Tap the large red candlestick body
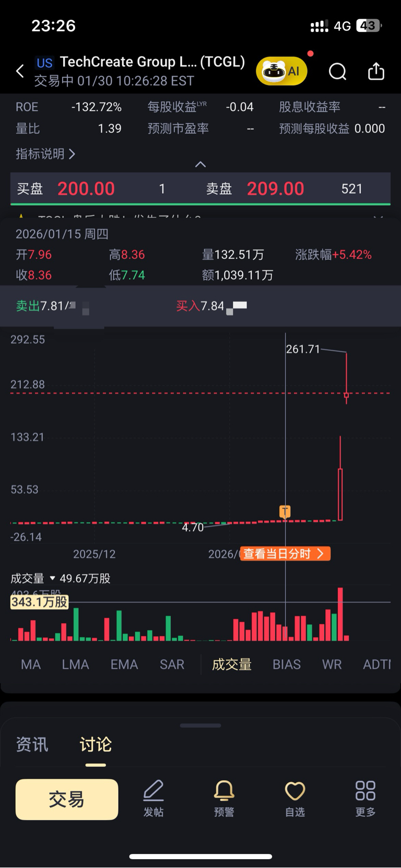The height and width of the screenshot is (868, 401). (340, 494)
